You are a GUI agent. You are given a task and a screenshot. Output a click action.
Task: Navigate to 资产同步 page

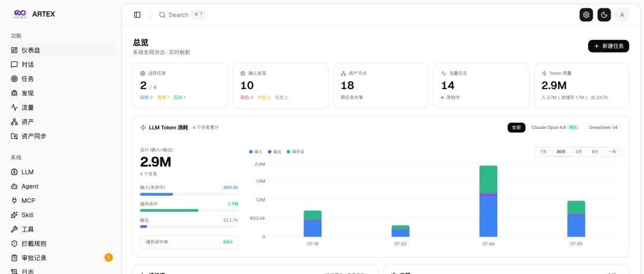click(62, 136)
